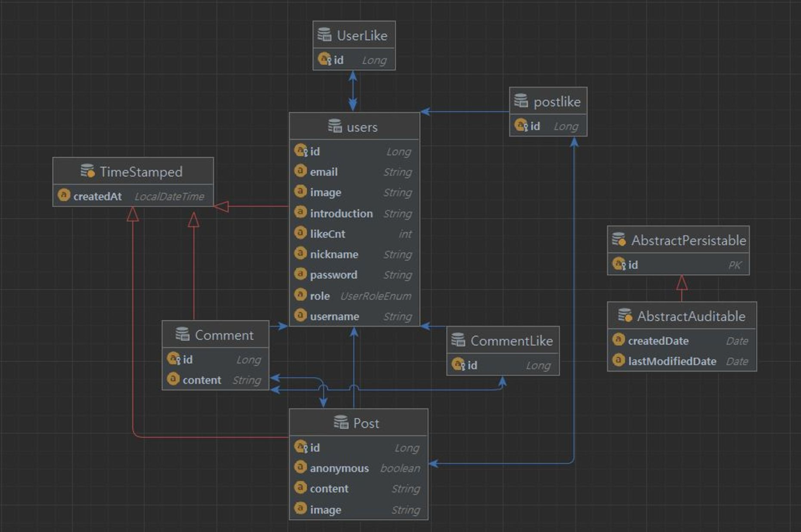This screenshot has width=801, height=532.
Task: Click the Comment entity table icon
Action: click(182, 334)
